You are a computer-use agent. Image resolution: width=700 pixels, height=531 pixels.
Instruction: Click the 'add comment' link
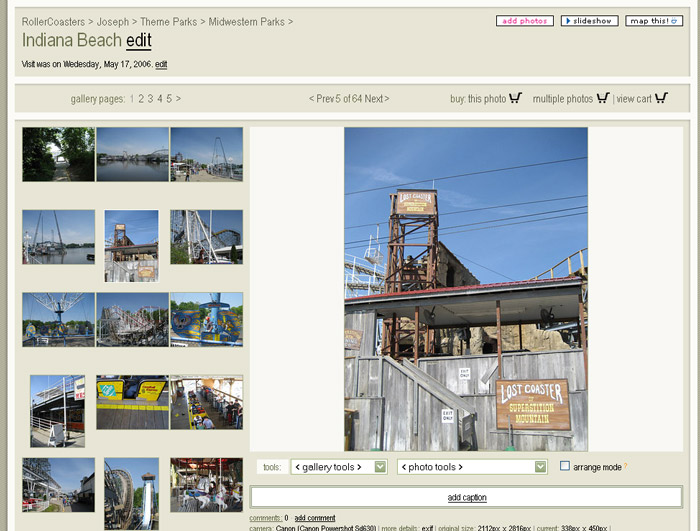315,518
